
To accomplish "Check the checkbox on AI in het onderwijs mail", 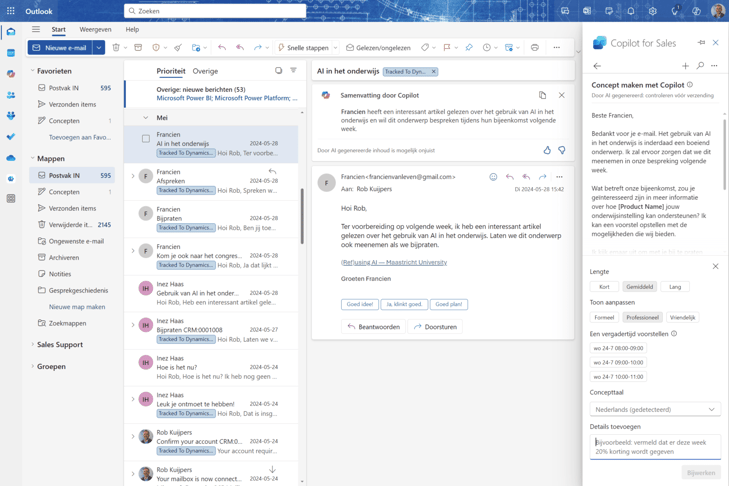I will [146, 139].
